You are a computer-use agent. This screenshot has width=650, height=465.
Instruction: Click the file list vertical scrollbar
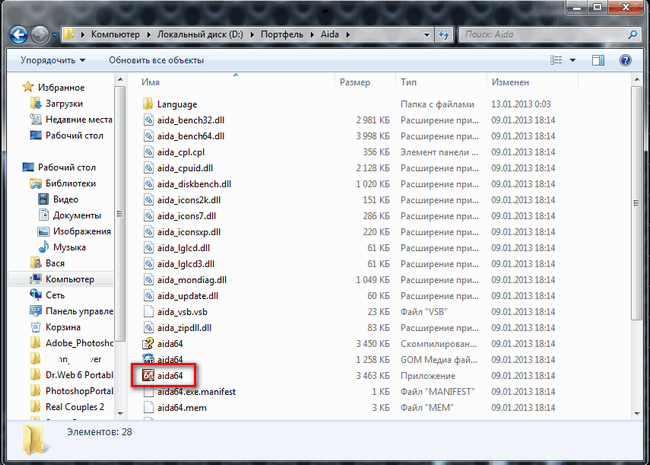[637, 203]
